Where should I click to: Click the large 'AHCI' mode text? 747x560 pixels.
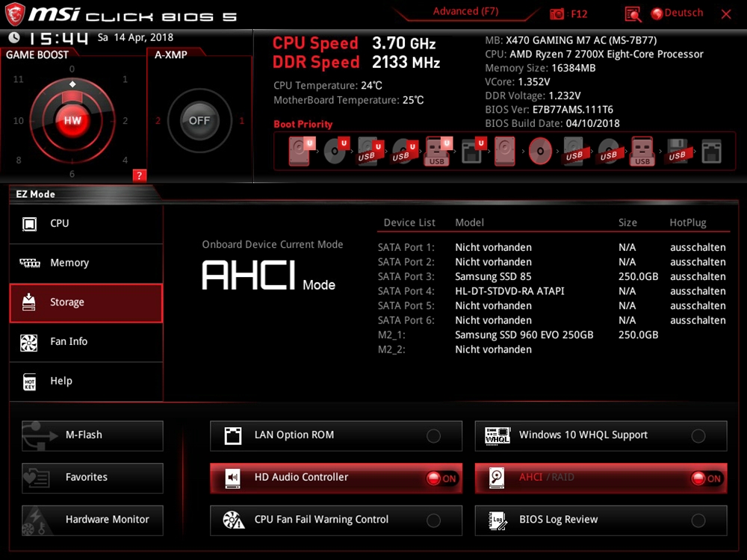coord(248,275)
